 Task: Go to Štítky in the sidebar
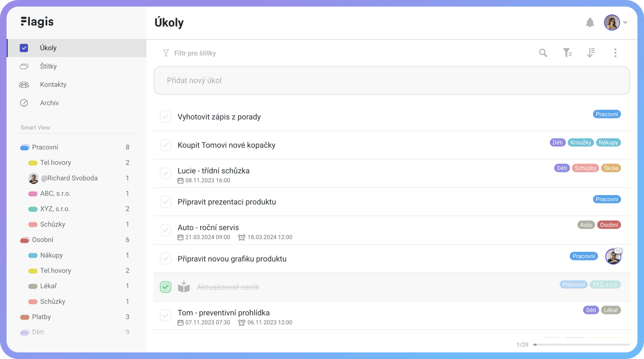(48, 66)
